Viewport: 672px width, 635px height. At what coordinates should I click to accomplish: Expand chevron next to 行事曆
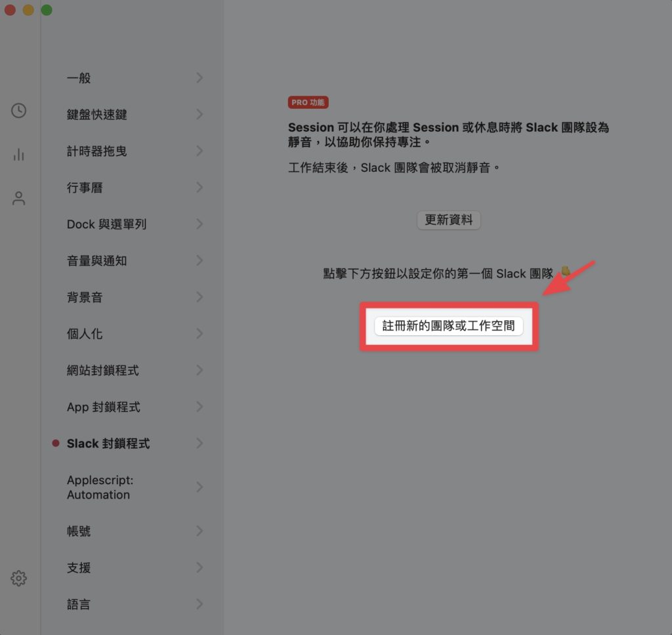199,187
